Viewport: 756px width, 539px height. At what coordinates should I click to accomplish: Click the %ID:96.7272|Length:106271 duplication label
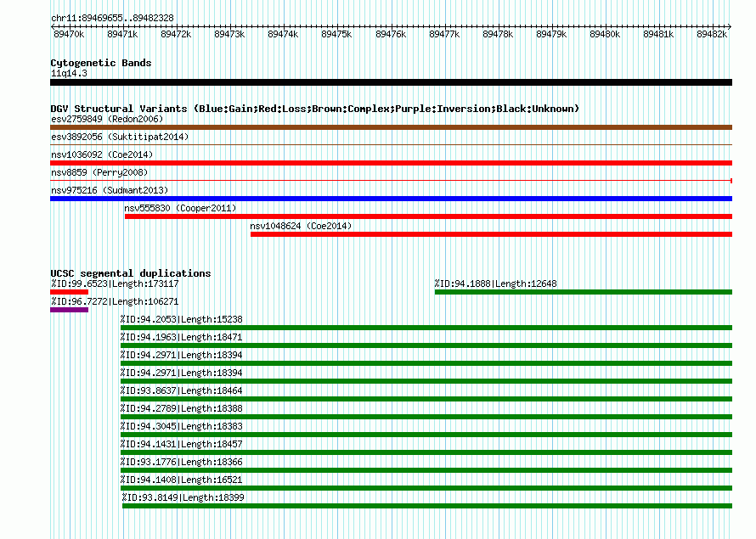coord(115,301)
